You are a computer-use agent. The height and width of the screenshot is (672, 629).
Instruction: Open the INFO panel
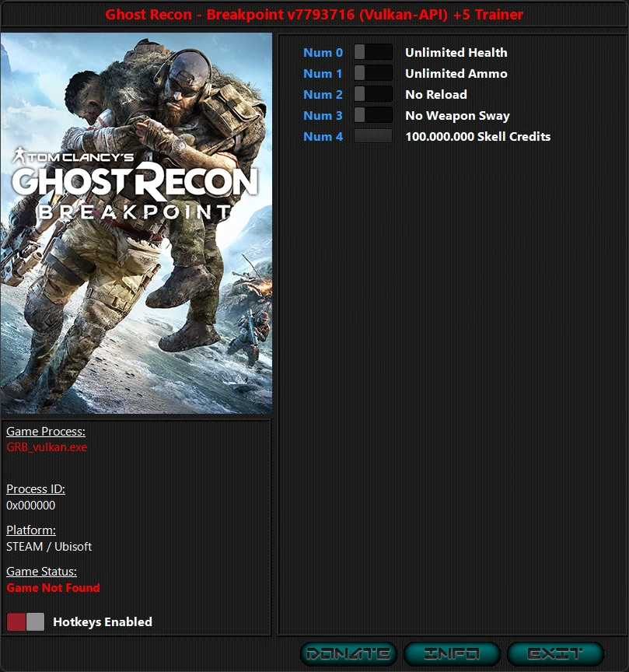[452, 653]
